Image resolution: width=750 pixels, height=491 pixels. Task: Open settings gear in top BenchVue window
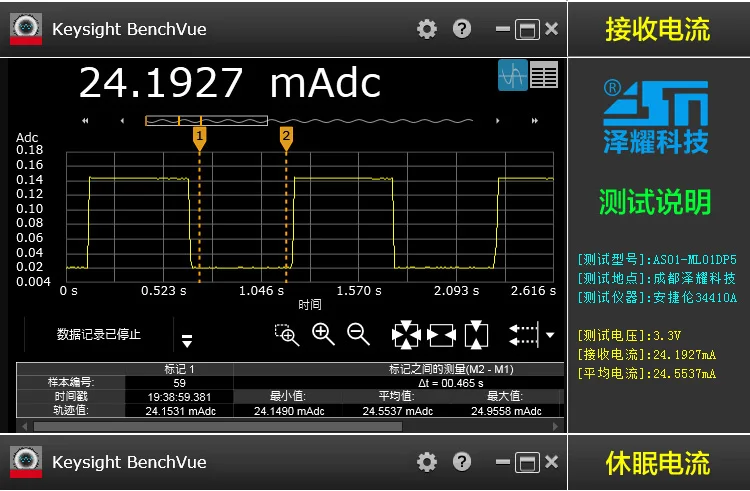427,29
